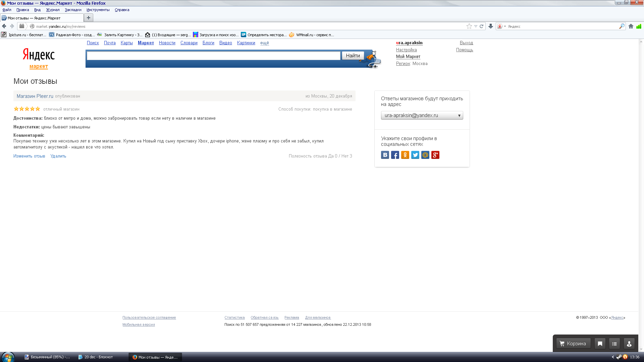Viewport: 644px width, 362px height.
Task: Expand the 'ещё' services link
Action: coord(264,43)
